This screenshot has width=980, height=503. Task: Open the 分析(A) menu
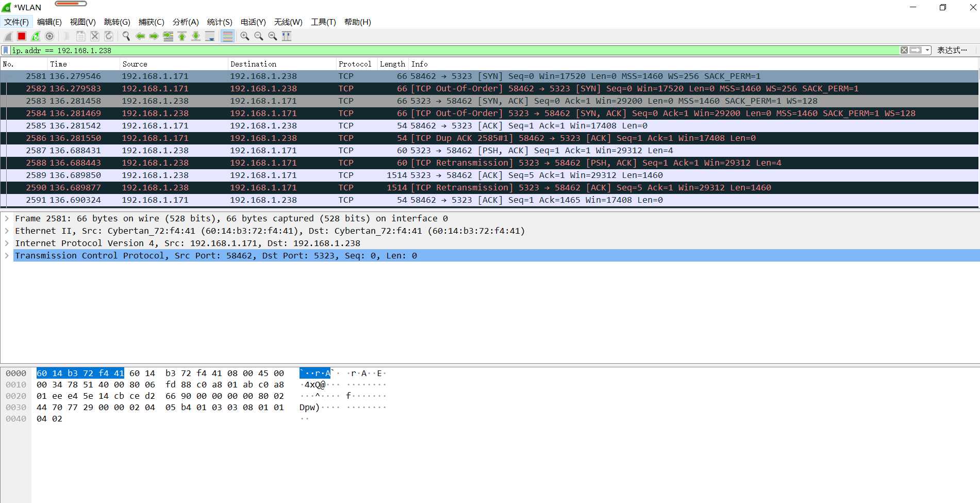click(186, 22)
